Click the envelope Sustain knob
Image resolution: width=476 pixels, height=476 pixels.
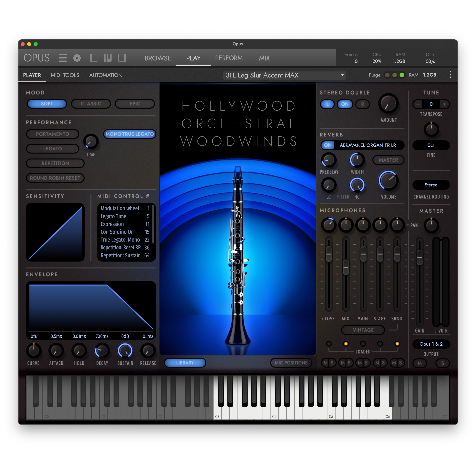pyautogui.click(x=125, y=351)
